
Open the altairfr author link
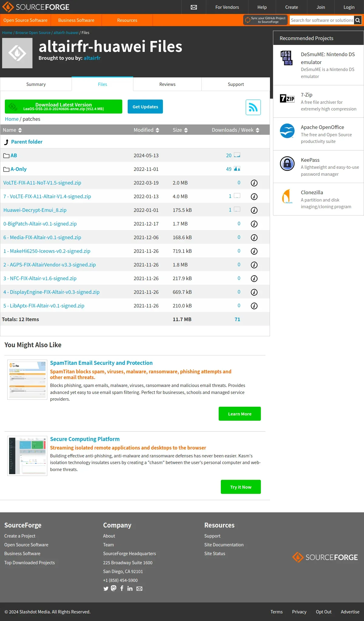tap(92, 58)
